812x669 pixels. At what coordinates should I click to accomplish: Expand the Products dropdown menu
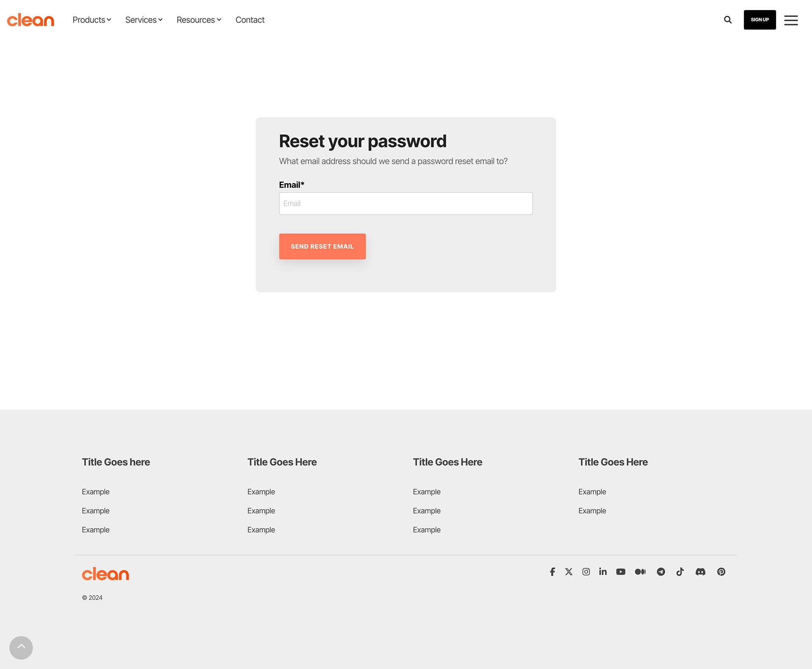point(92,20)
